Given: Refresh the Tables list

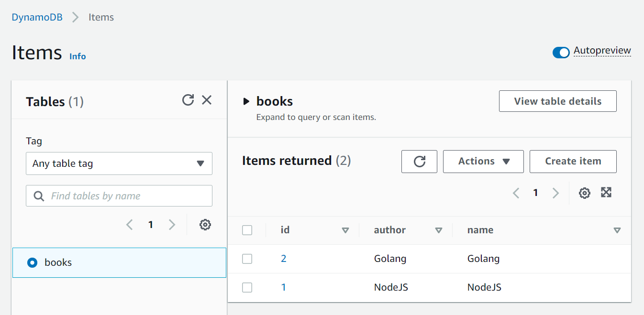Looking at the screenshot, I should coord(188,100).
